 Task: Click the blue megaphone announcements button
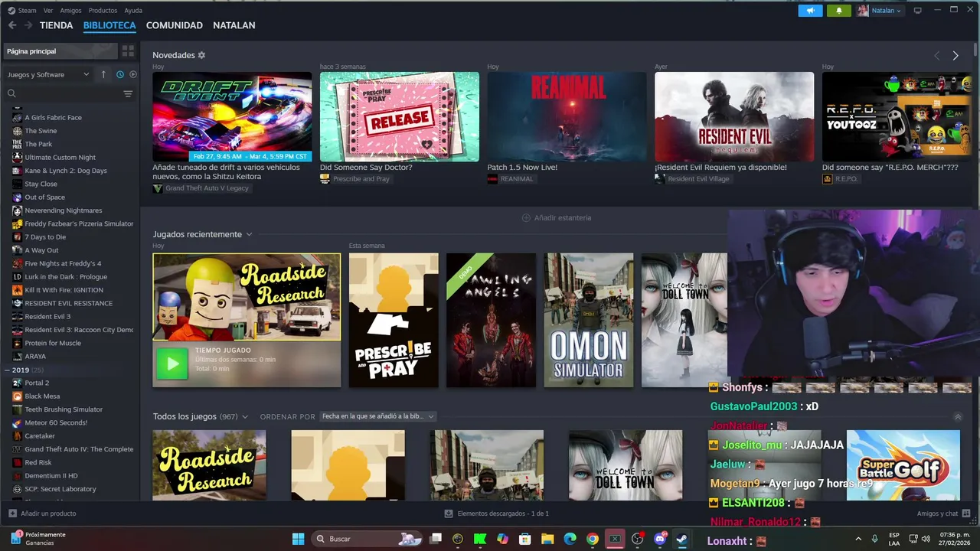click(810, 11)
